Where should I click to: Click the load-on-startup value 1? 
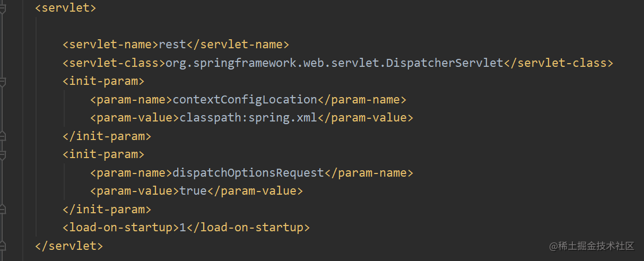[x=183, y=228]
